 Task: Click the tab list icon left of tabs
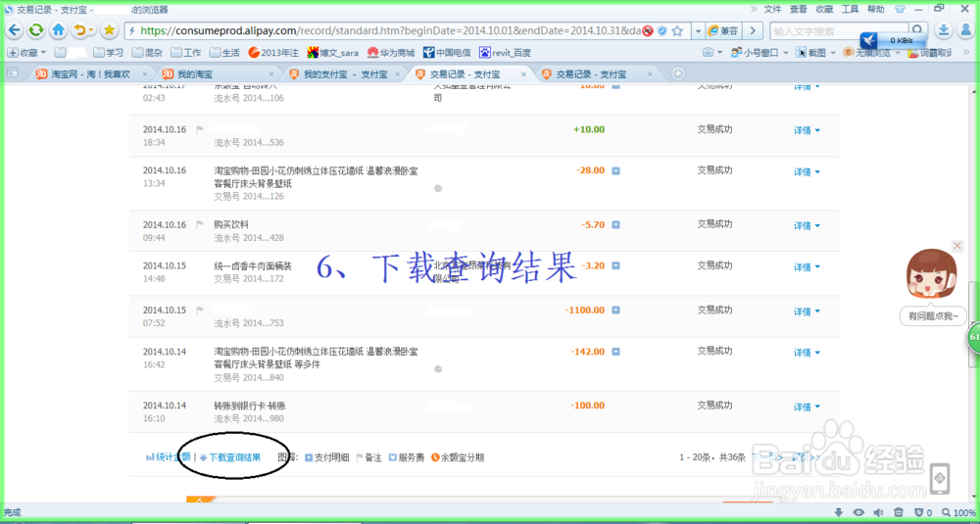(x=13, y=73)
